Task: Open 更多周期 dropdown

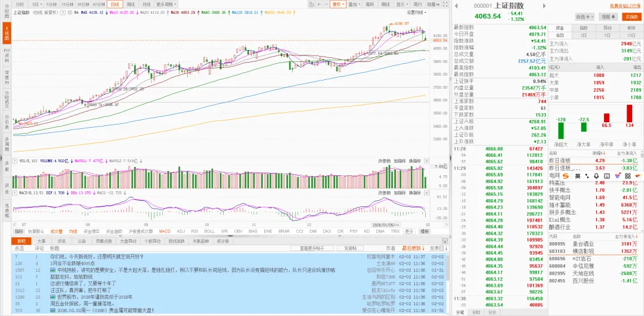Action: pyautogui.click(x=166, y=4)
